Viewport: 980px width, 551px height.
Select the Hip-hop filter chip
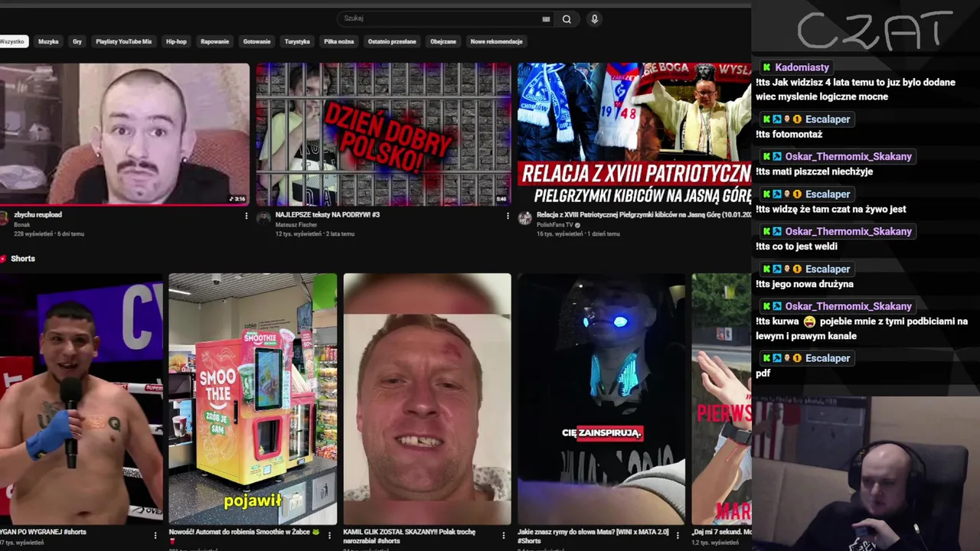(176, 41)
